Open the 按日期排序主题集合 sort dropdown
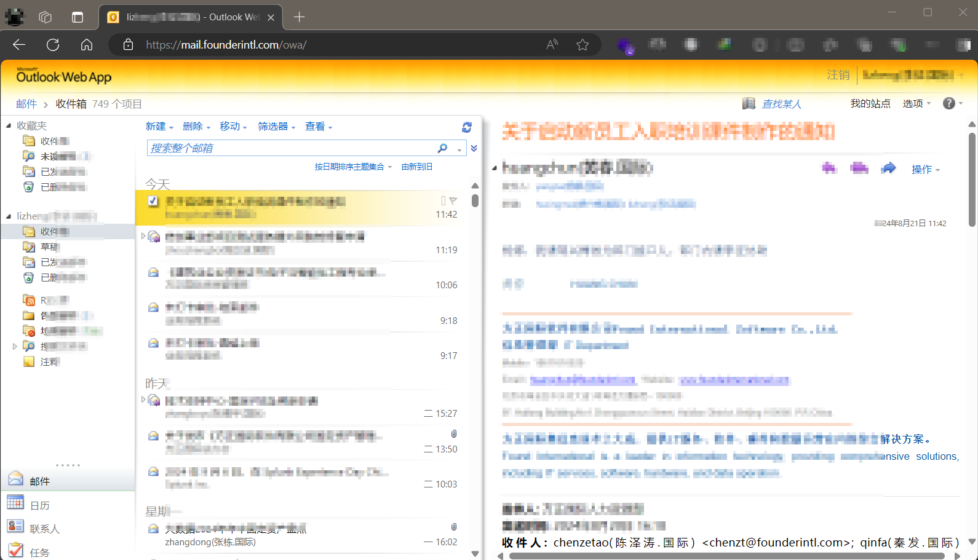Screen dimensions: 978x560 pyautogui.click(x=353, y=167)
